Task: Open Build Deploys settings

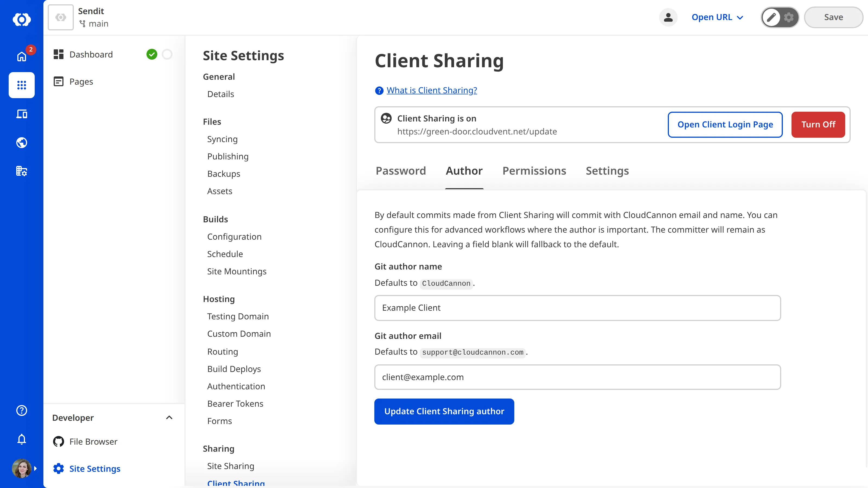Action: [234, 369]
